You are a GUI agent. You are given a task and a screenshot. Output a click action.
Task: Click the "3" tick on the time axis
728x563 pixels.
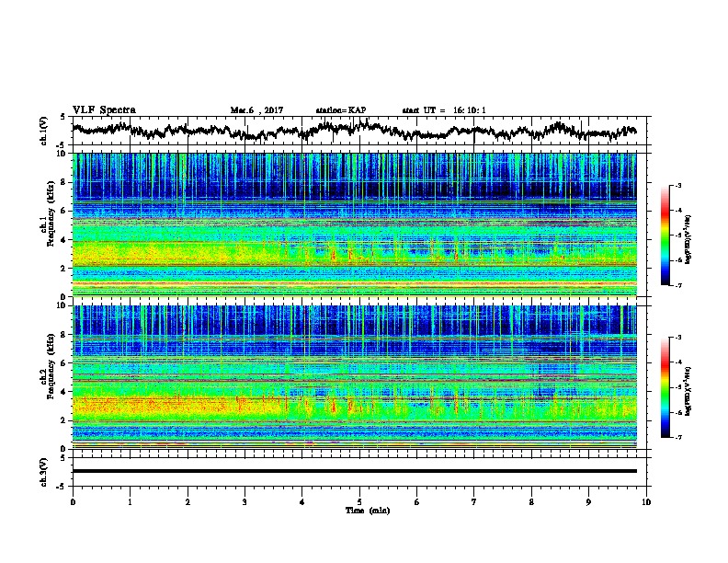coord(245,502)
